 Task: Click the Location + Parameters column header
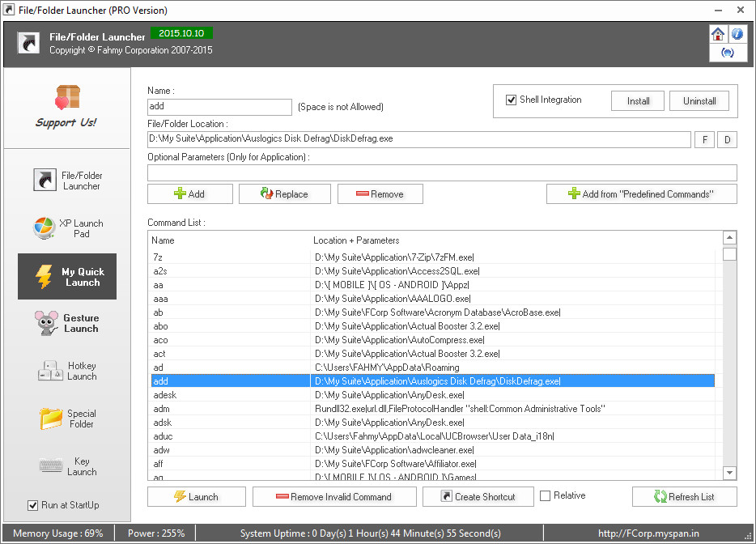[356, 240]
